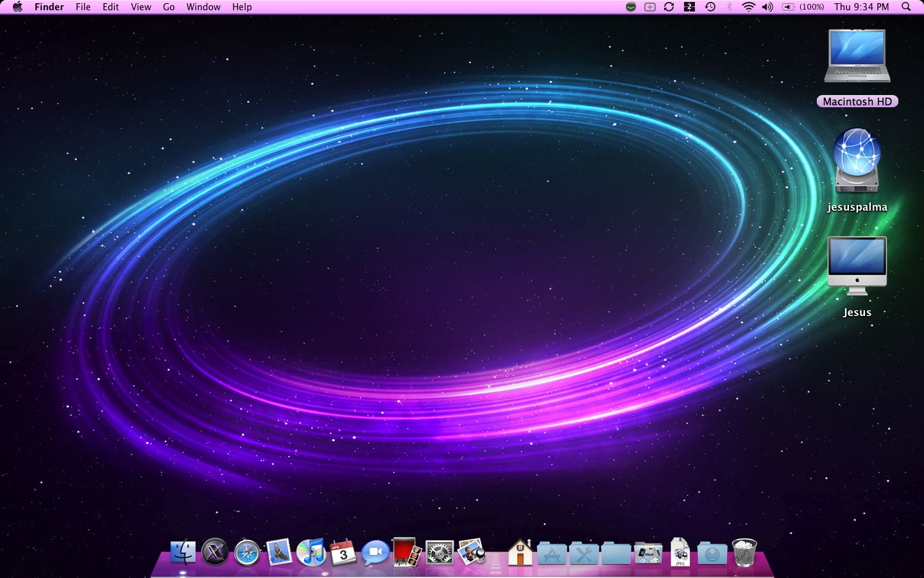Launch Preview from the dock
Image resolution: width=924 pixels, height=578 pixels.
click(472, 552)
